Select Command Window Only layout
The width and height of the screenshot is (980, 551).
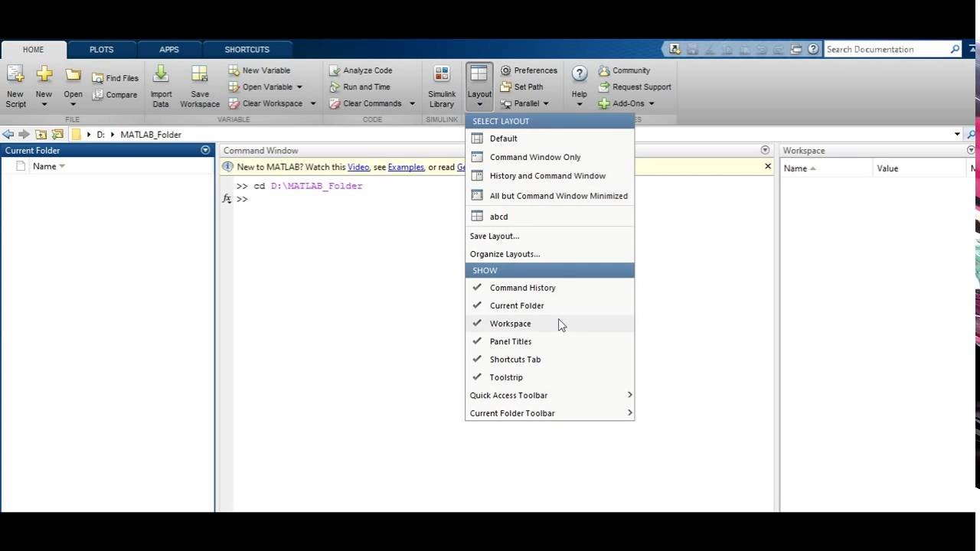pos(550,157)
